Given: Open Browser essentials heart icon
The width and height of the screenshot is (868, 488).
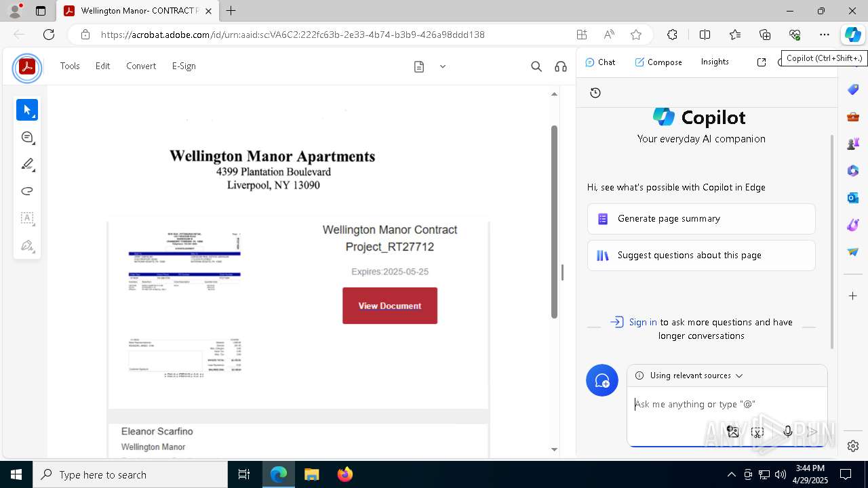Looking at the screenshot, I should [x=795, y=35].
